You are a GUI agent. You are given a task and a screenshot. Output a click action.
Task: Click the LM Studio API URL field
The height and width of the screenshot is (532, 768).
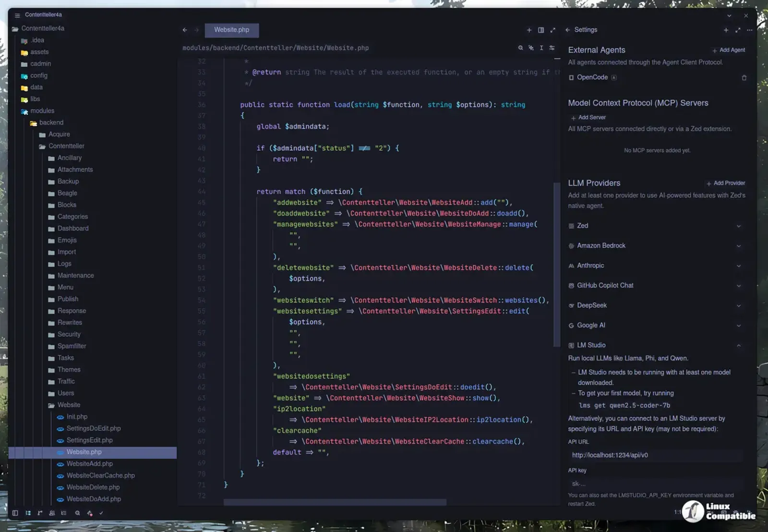click(656, 455)
